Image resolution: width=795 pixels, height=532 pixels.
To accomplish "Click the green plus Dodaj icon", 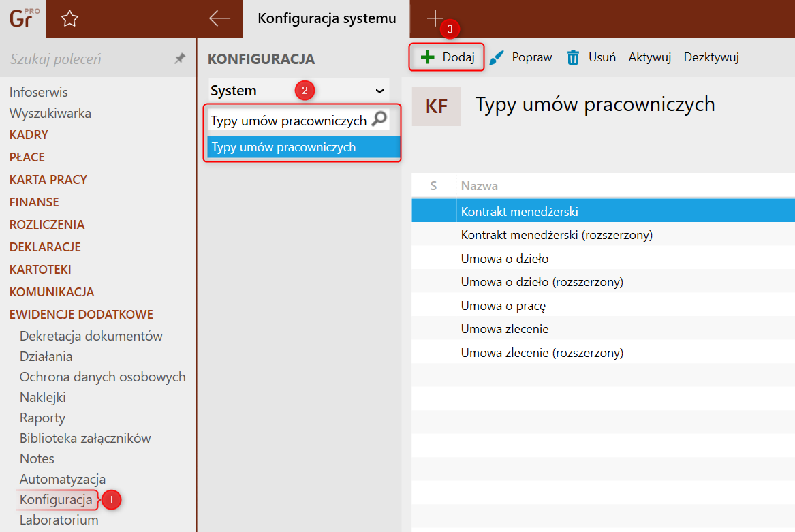I will (427, 57).
